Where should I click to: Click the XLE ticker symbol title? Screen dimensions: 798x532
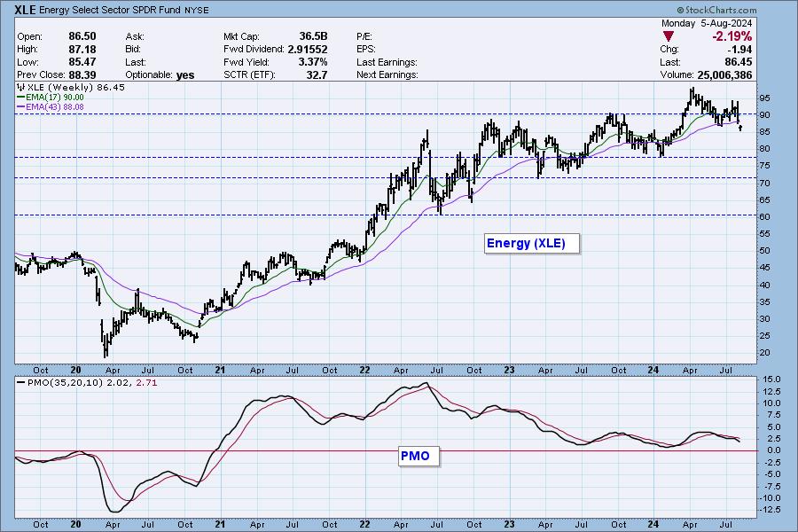[26, 10]
